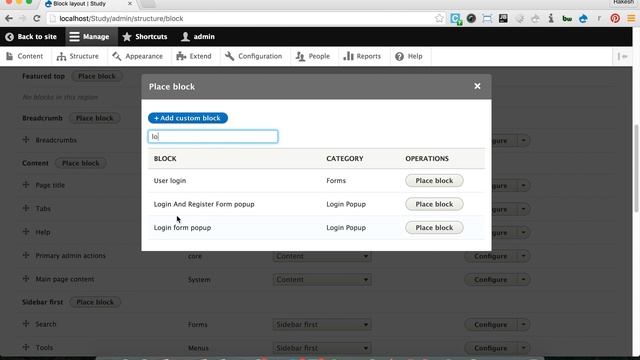
Task: Open Structure admin menu
Action: (78, 56)
